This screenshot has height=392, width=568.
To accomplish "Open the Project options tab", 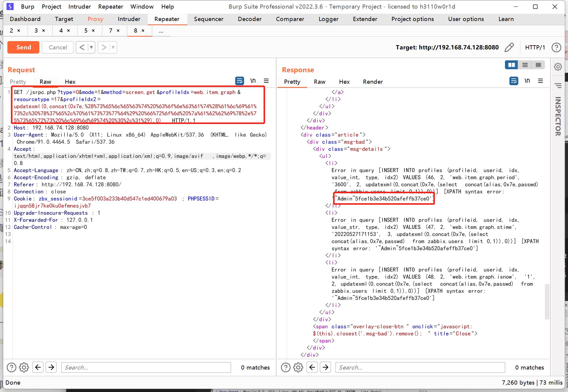I will [413, 19].
